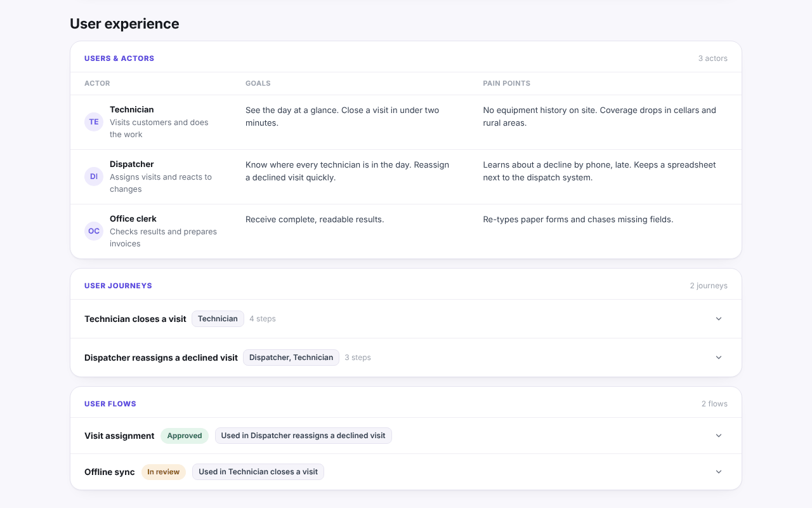Click the Dispatcher reassigns a declined visit title
This screenshot has height=508, width=812.
tap(161, 358)
